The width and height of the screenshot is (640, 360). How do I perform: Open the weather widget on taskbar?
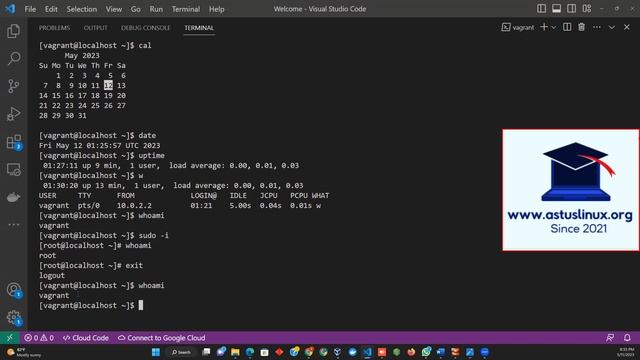coord(24,352)
